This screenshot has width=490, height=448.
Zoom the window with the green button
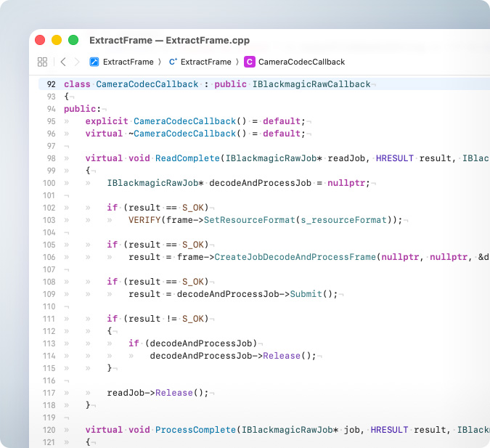(x=73, y=40)
